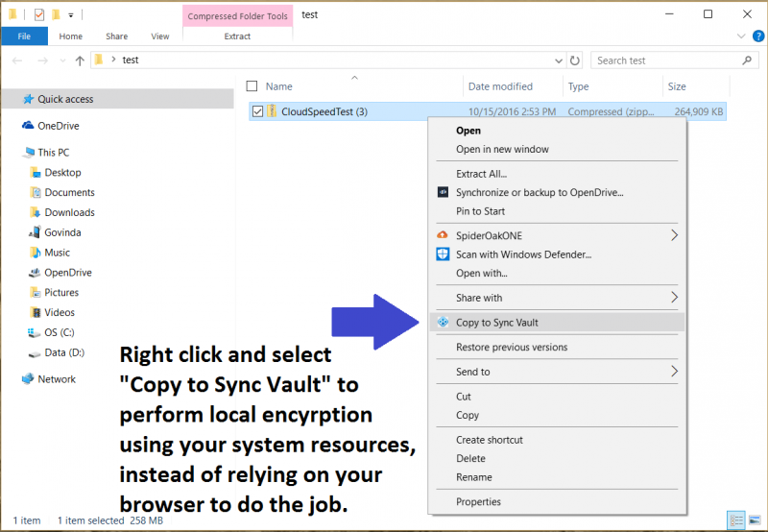Open Customize Quick Access Toolbar dropdown
768x532 pixels.
coord(71,15)
